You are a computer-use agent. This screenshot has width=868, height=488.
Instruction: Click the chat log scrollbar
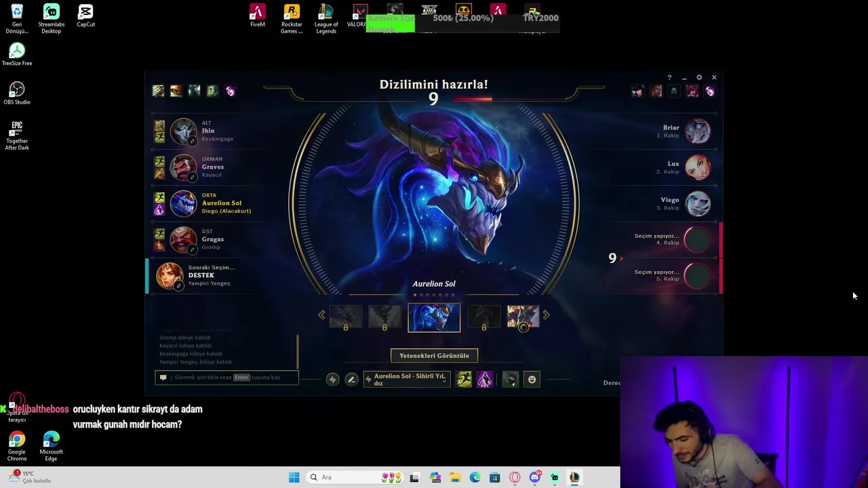297,350
